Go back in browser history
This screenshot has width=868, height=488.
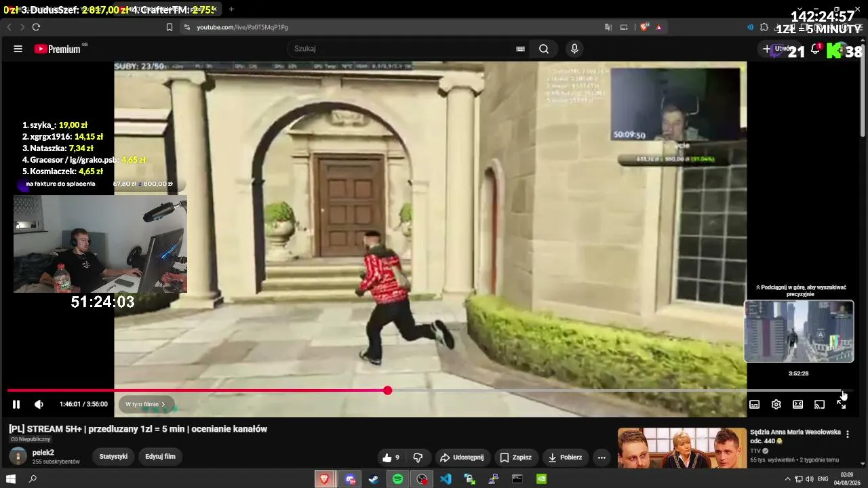click(9, 27)
